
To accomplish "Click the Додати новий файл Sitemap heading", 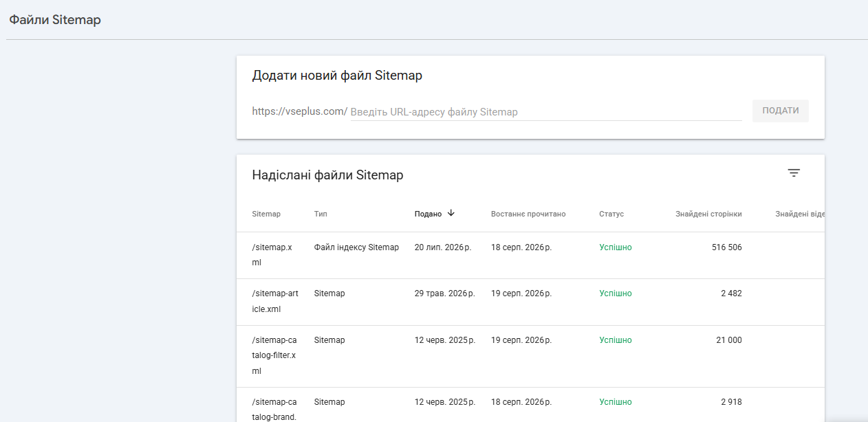I will coord(337,76).
